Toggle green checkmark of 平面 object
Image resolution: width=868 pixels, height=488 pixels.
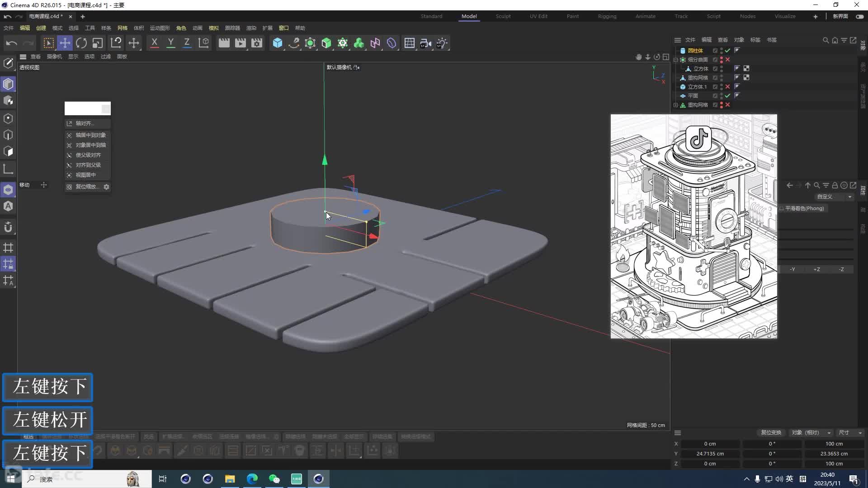click(727, 96)
